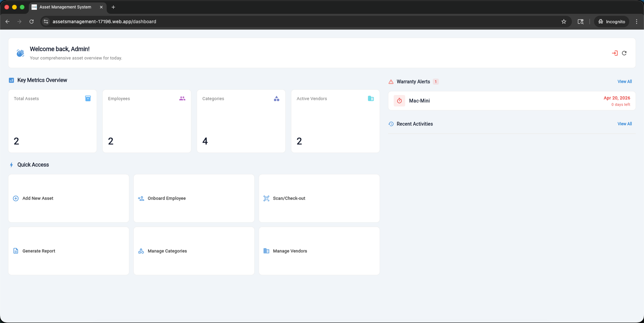Click the Add New Asset card
The height and width of the screenshot is (323, 644).
tap(69, 198)
